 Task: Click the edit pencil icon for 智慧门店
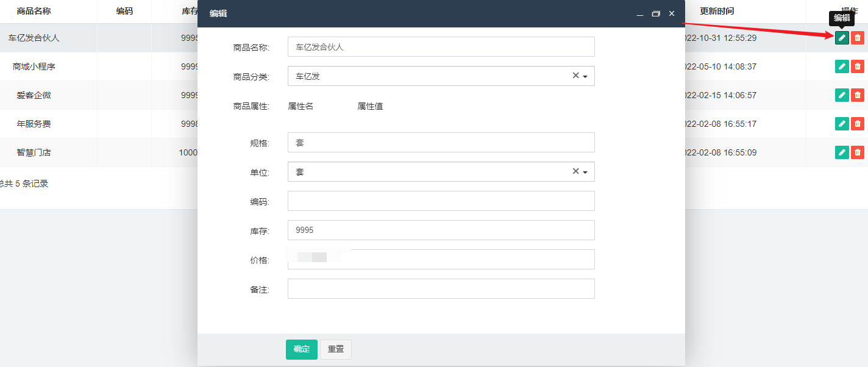coord(842,152)
